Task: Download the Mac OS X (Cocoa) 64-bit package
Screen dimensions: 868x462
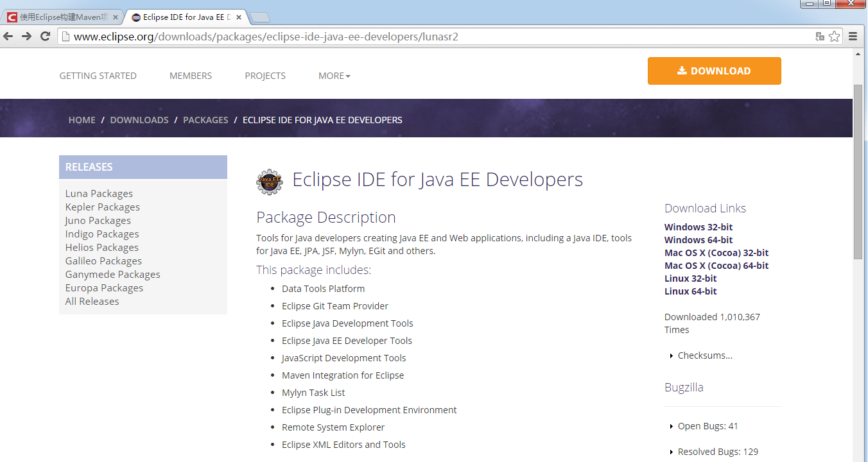Action: [716, 266]
